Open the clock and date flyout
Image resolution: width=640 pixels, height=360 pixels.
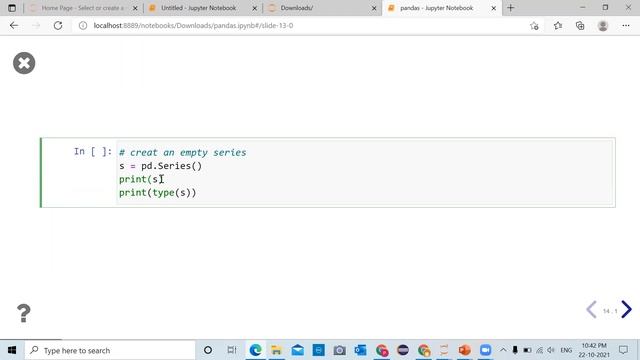(594, 350)
